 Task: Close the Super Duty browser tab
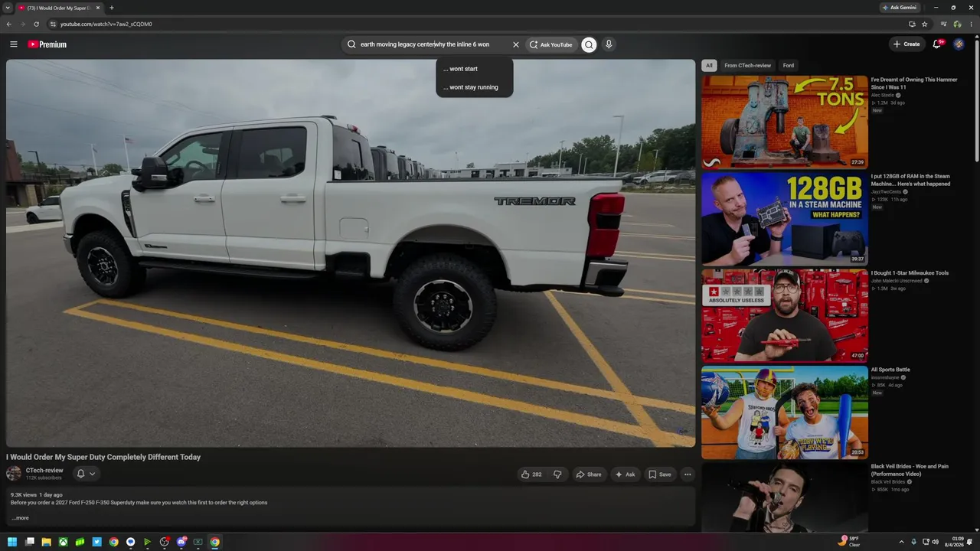click(x=98, y=8)
